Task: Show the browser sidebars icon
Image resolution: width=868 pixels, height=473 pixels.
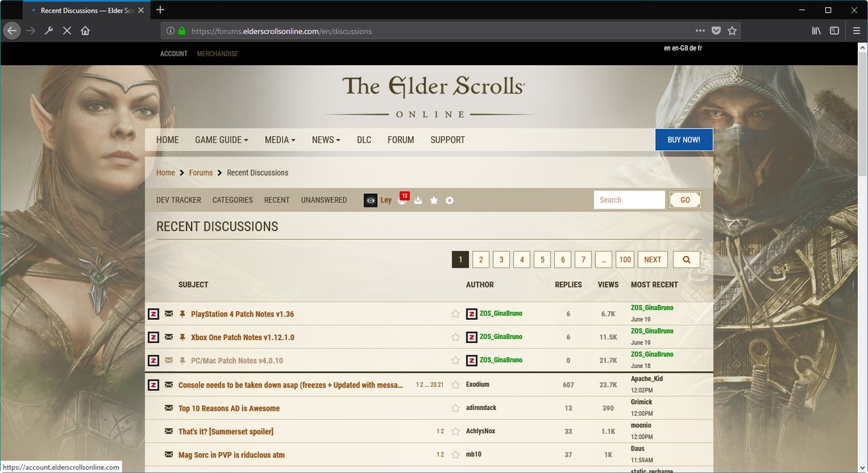Action: [835, 30]
